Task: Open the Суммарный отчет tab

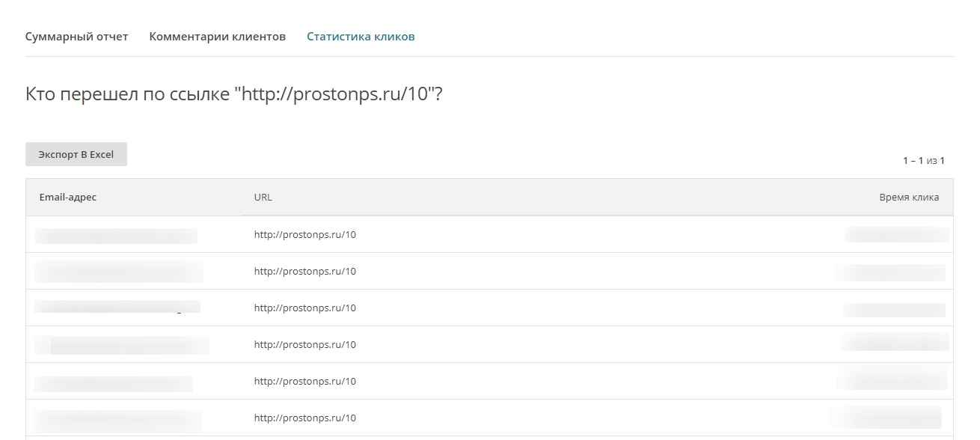Action: coord(77,37)
